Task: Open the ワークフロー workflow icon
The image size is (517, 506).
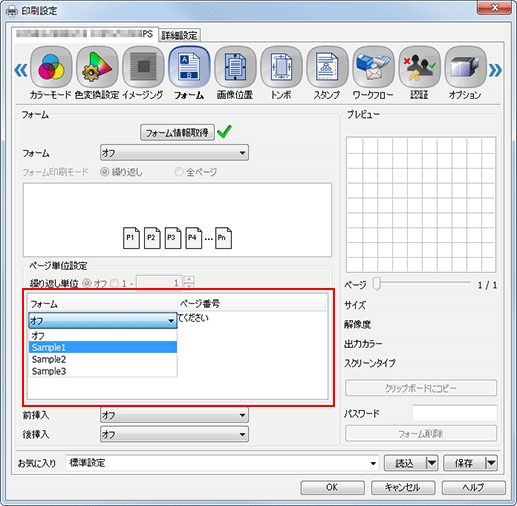Action: click(x=373, y=68)
